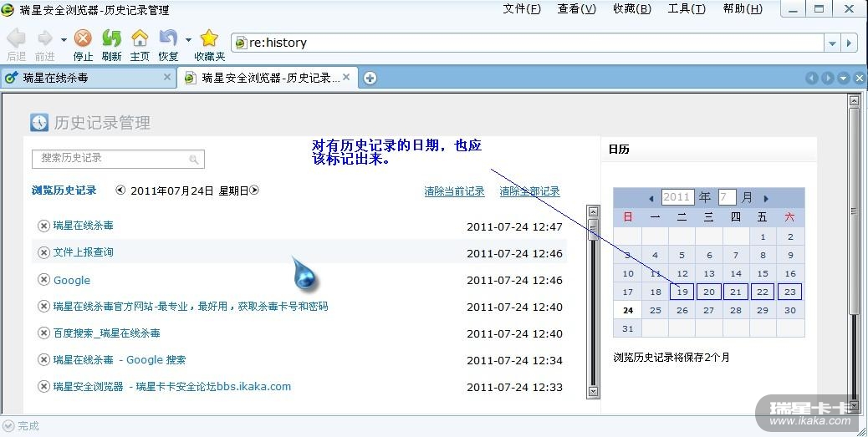Open the 百度搜索_瑞星在线杀毒 history link
This screenshot has width=868, height=437.
[x=107, y=333]
